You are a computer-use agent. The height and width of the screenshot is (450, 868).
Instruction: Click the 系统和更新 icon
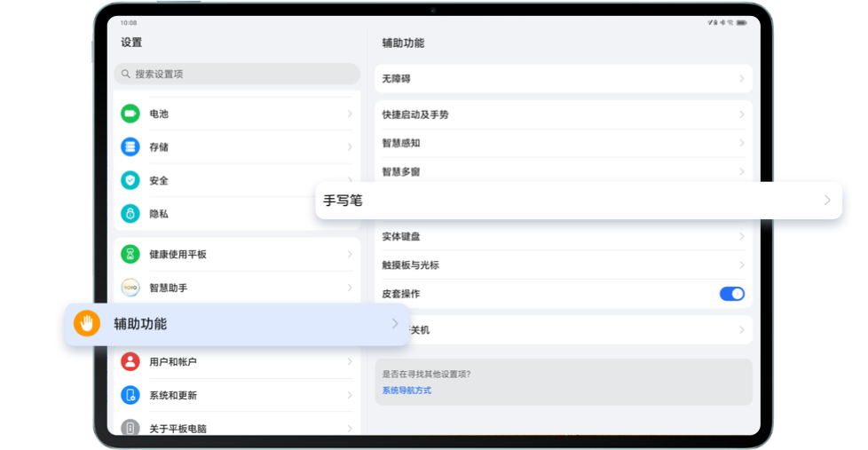[x=130, y=395]
